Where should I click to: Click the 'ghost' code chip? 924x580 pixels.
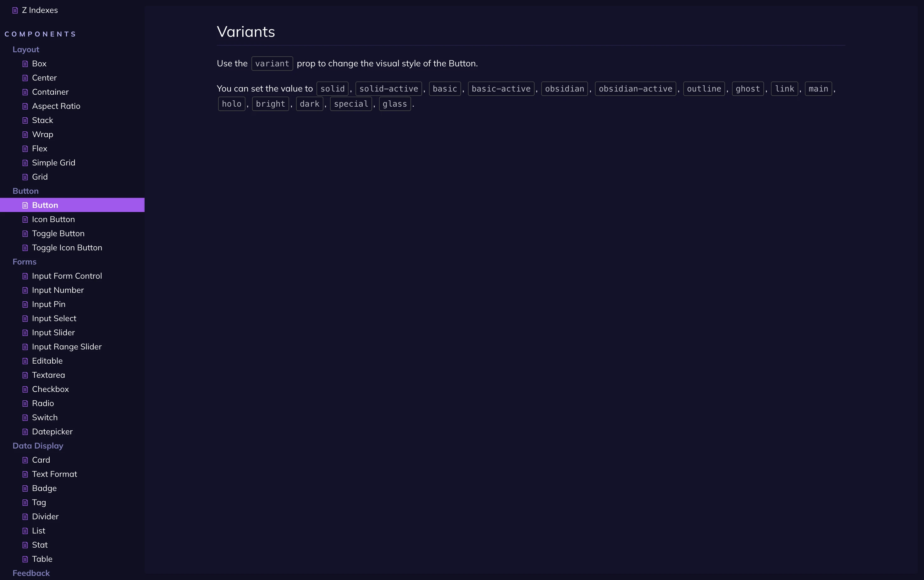coord(748,89)
